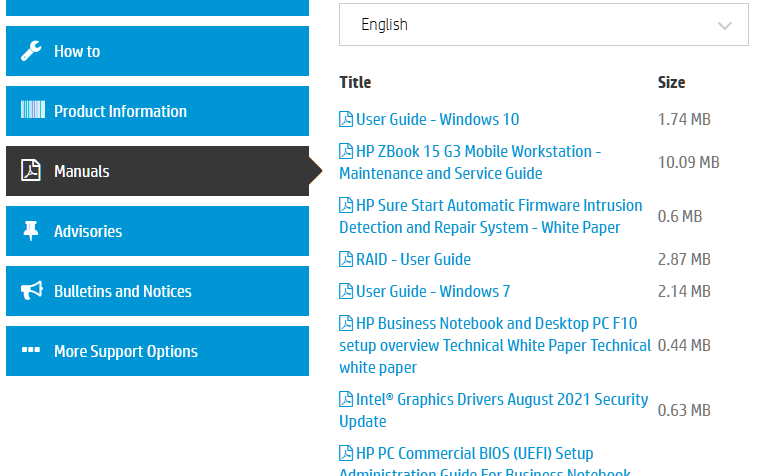Click the 1.74 MB size value
Image resolution: width=779 pixels, height=476 pixels.
pos(684,119)
